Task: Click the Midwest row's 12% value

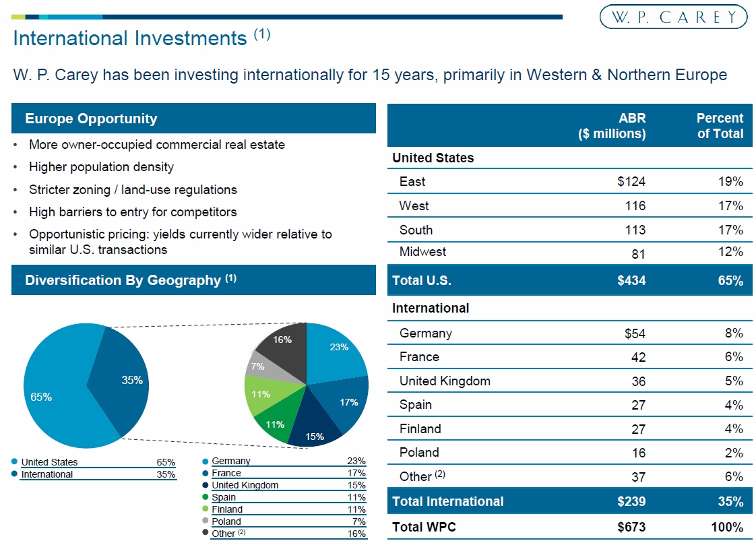Action: coord(730,251)
